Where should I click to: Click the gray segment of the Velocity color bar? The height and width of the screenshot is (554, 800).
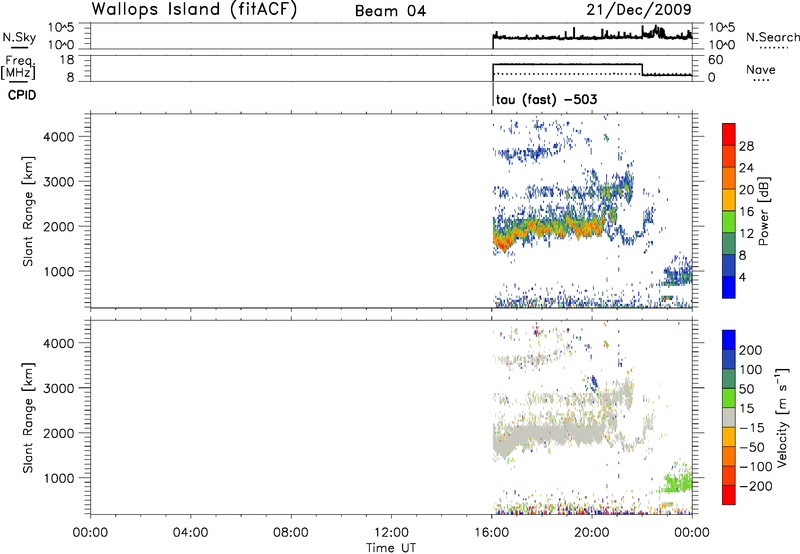click(x=729, y=418)
